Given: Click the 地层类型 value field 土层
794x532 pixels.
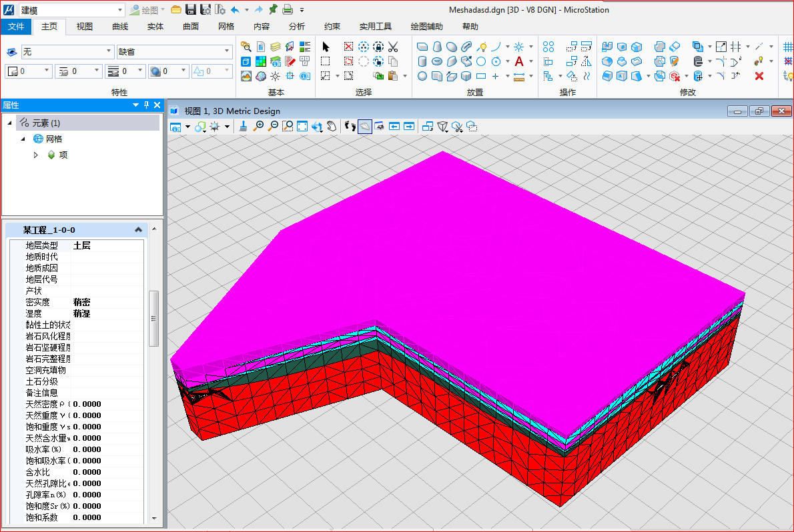Looking at the screenshot, I should click(107, 245).
